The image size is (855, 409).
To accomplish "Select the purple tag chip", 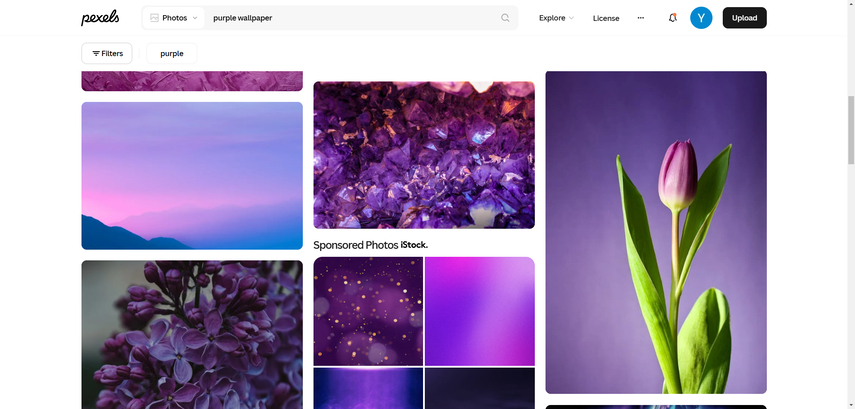I will [172, 53].
